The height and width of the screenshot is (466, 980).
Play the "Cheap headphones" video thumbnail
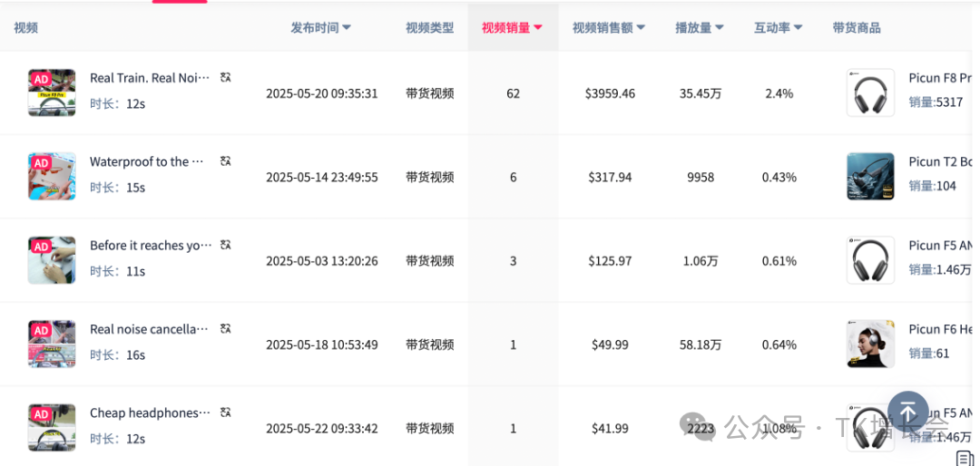point(52,428)
